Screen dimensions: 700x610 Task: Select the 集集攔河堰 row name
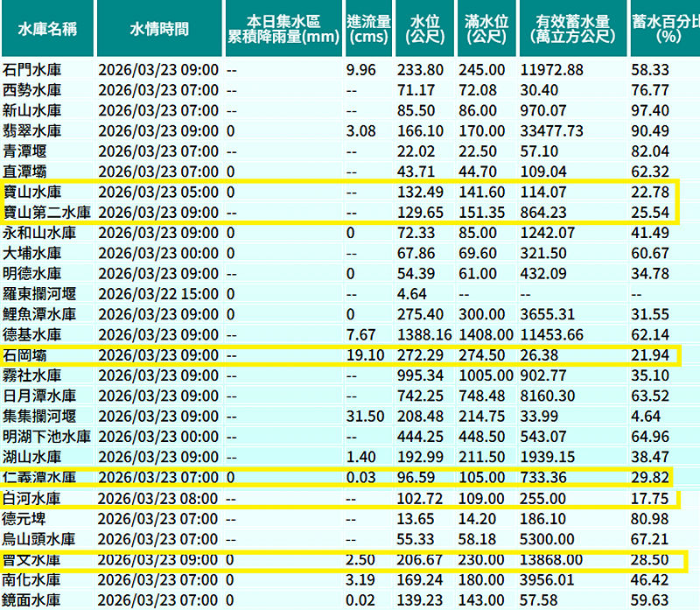39,416
